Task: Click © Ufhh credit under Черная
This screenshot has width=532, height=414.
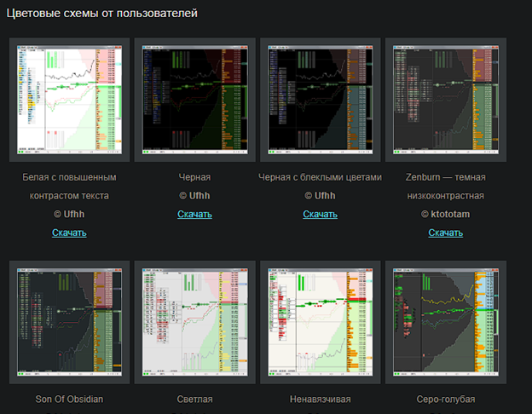Action: tap(194, 196)
